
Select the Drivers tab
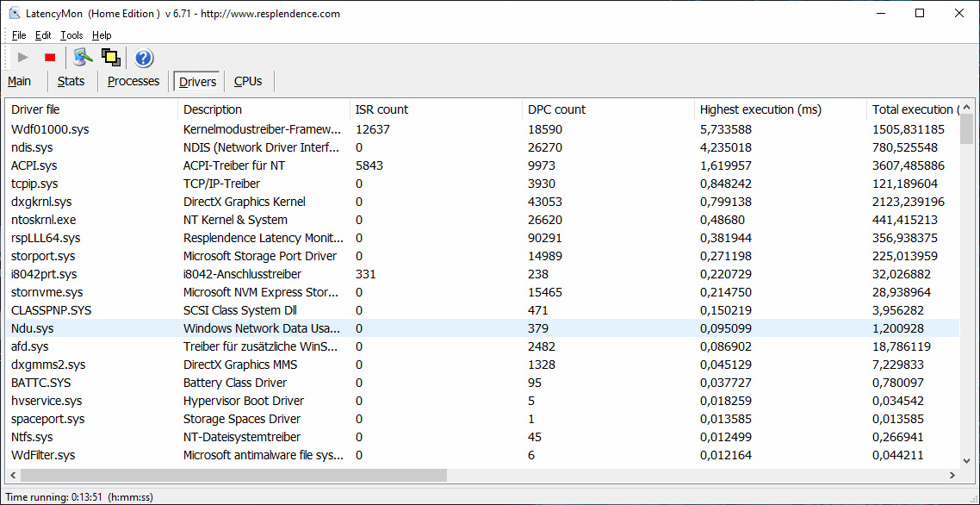[x=197, y=82]
